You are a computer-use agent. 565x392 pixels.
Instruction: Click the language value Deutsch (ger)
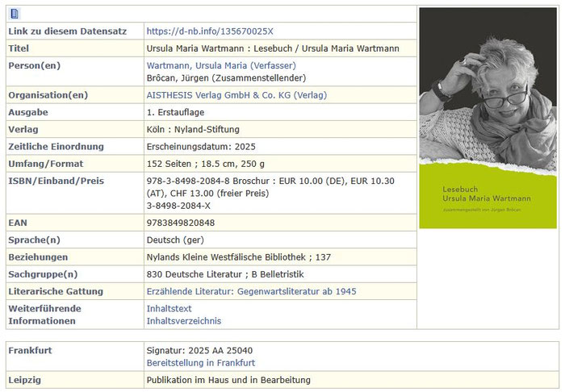[175, 240]
